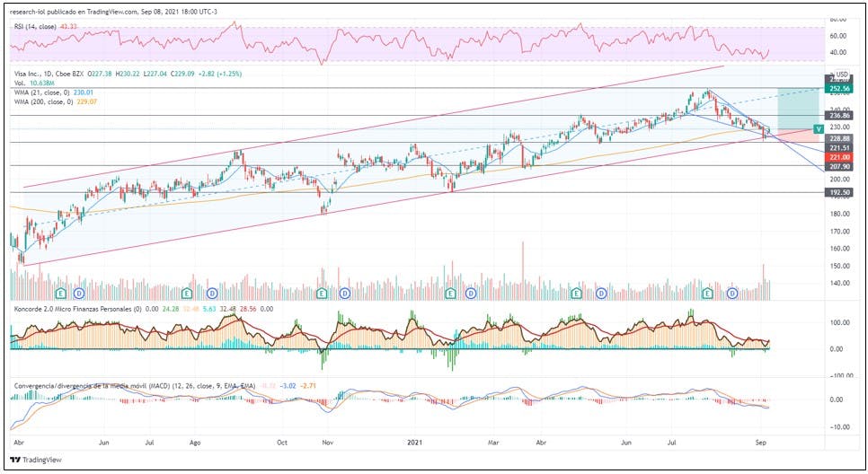Click the earnings E marker above Nov
868x474 pixels.
point(323,294)
